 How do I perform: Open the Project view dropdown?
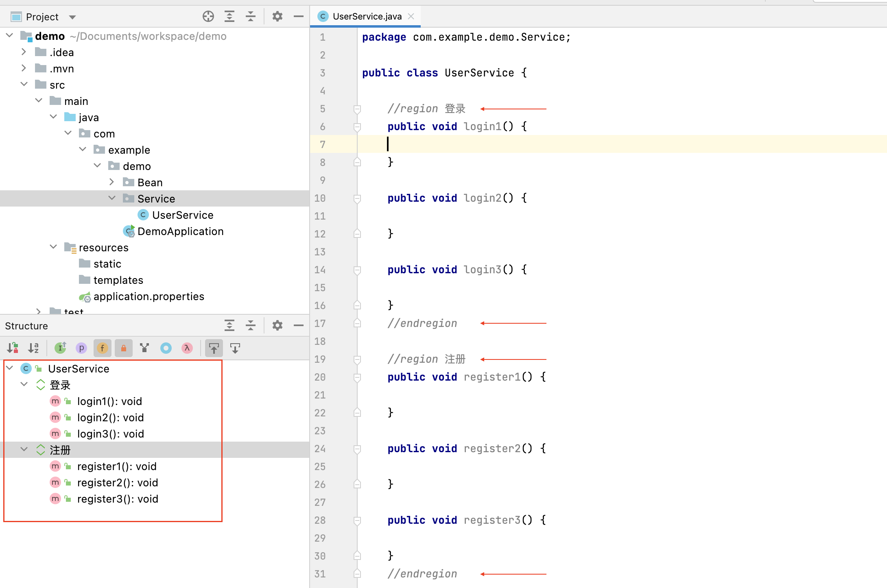[x=72, y=17]
